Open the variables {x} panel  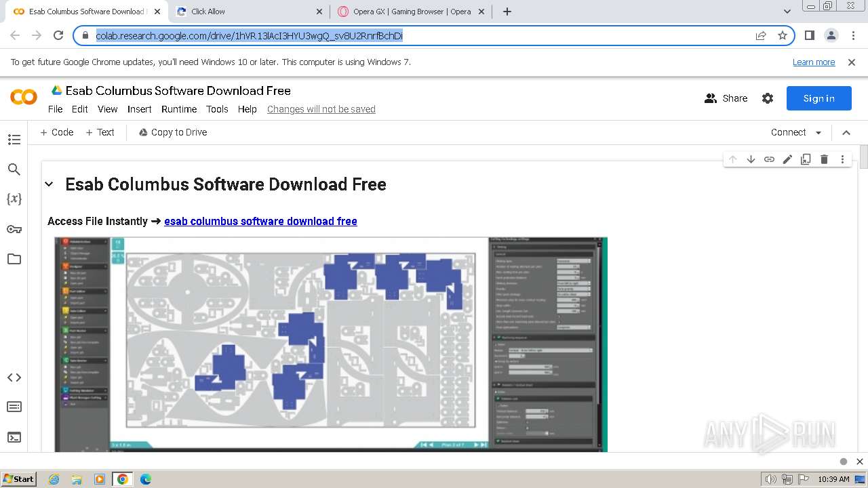coord(14,199)
